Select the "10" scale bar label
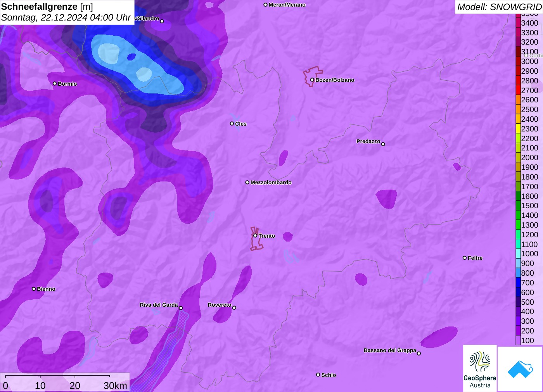The image size is (543, 392). [x=40, y=385]
